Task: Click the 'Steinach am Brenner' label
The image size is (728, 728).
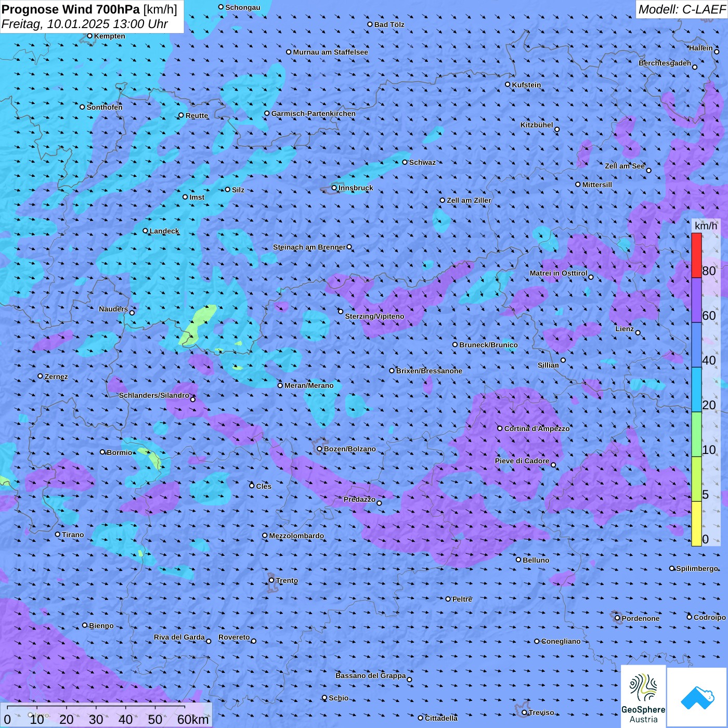Action: coord(309,247)
